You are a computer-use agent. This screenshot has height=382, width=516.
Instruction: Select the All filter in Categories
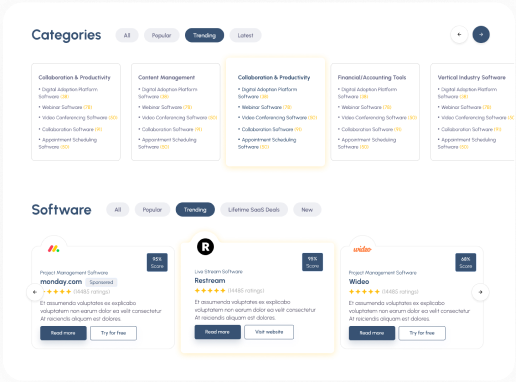(127, 35)
